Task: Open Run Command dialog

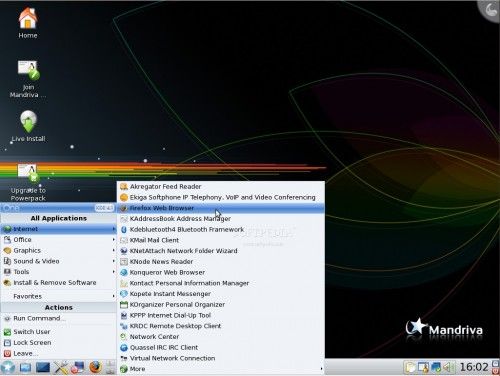Action: click(x=59, y=318)
